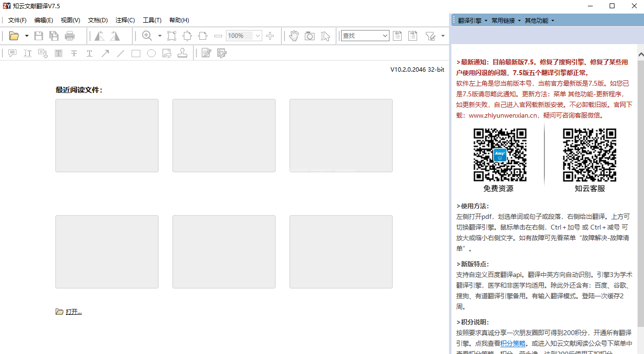Click the 免费资源 QR code
The height and width of the screenshot is (354, 644).
[500, 155]
